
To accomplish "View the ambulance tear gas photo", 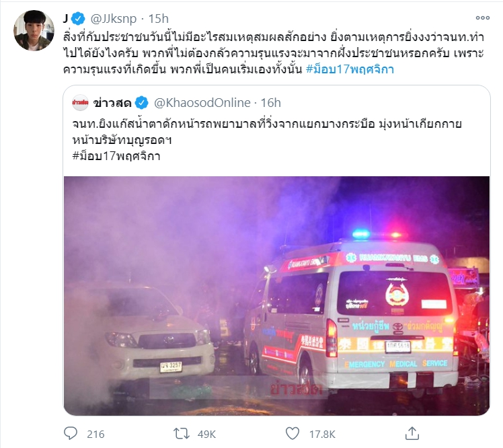I will [276, 295].
